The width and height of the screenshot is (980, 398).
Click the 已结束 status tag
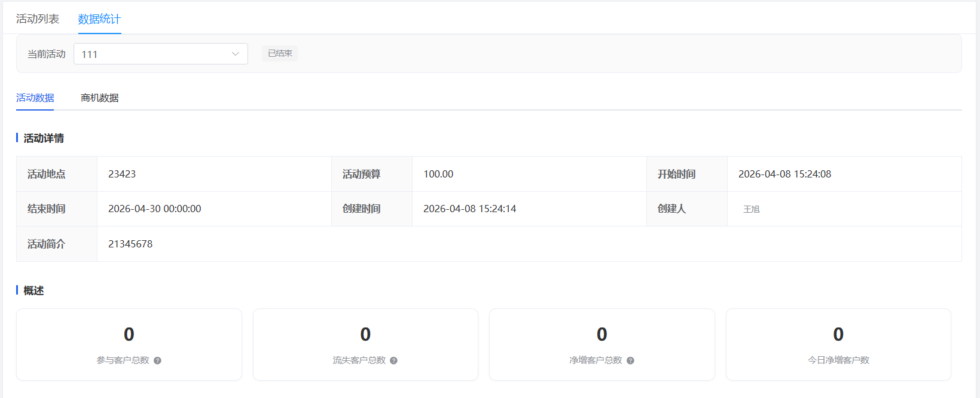[x=280, y=53]
